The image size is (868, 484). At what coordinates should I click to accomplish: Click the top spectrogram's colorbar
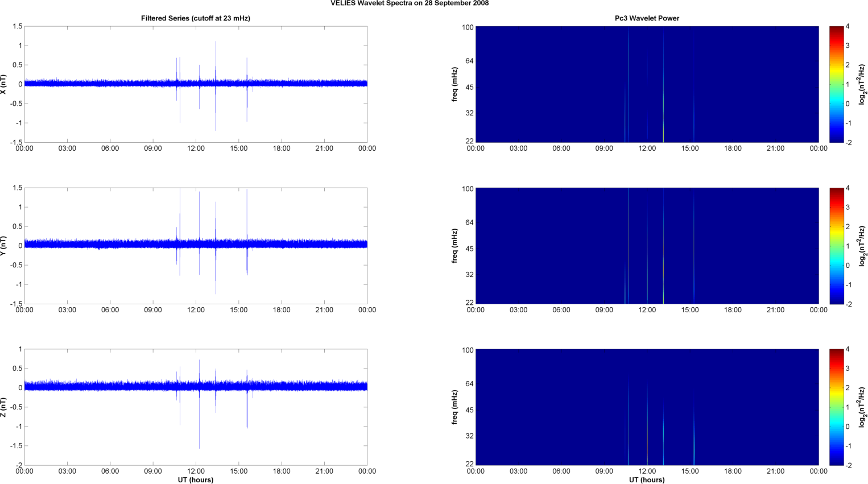pos(836,84)
